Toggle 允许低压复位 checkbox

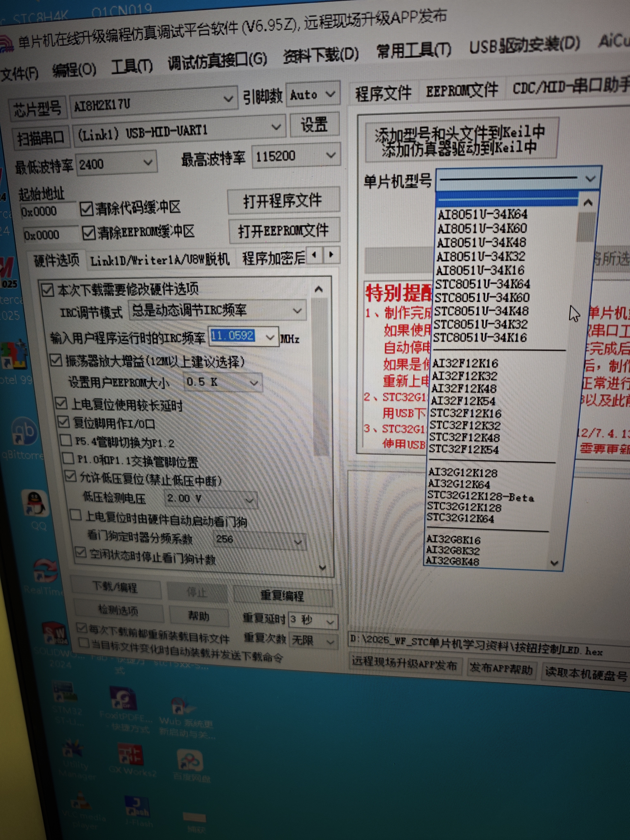click(71, 476)
